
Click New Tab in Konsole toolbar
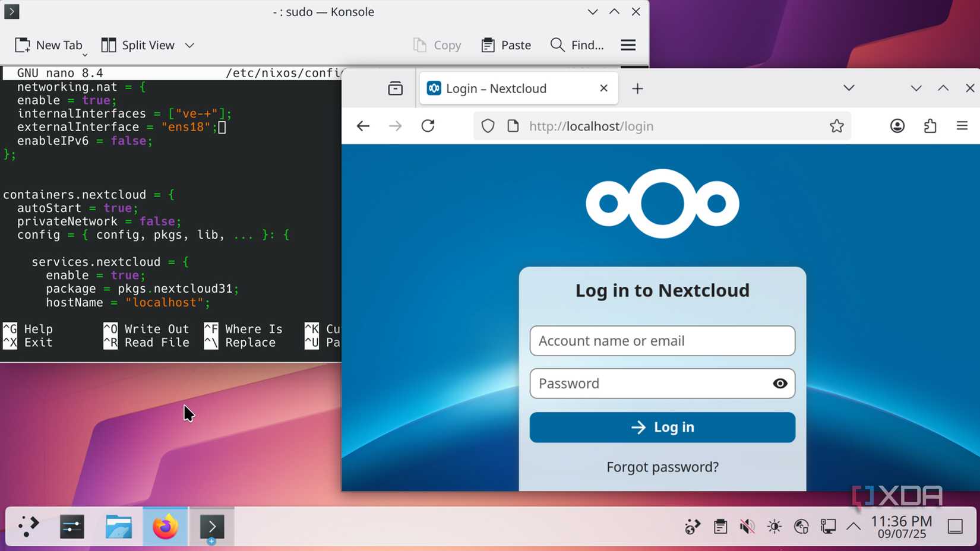coord(49,45)
